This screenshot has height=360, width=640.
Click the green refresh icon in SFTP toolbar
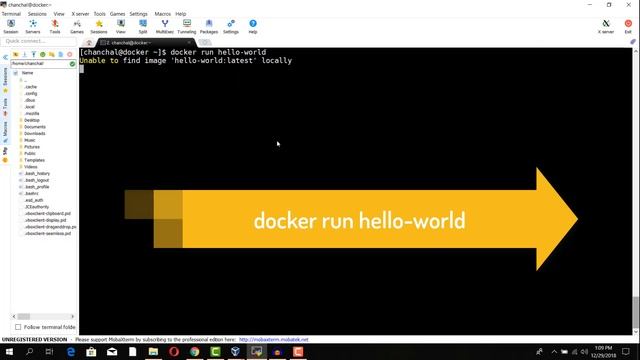point(42,54)
